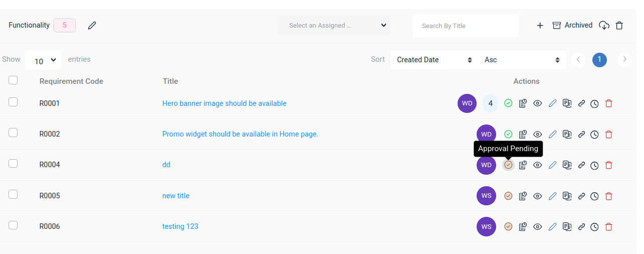Click the copy document icon for R0002
Image resolution: width=644 pixels, height=254 pixels.
pyautogui.click(x=567, y=134)
